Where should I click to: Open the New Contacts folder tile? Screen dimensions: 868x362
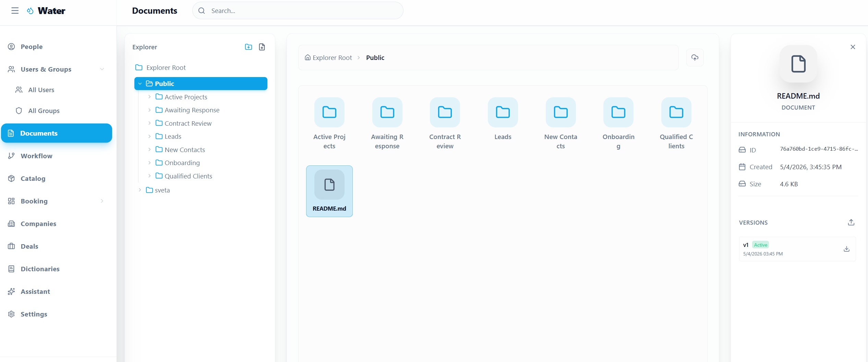(560, 124)
